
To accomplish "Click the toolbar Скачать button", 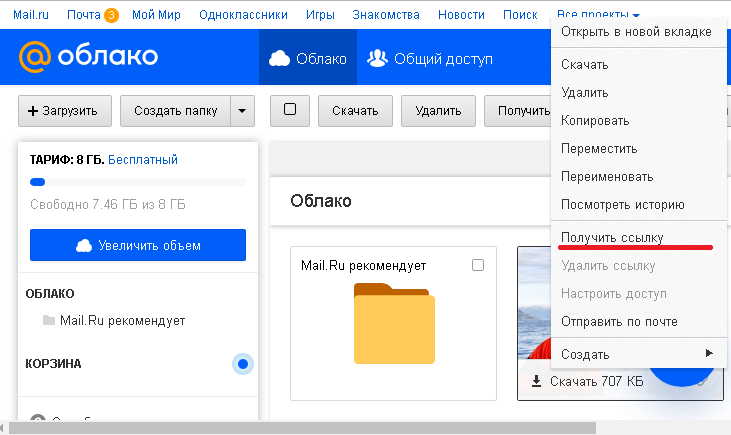I will pyautogui.click(x=355, y=111).
